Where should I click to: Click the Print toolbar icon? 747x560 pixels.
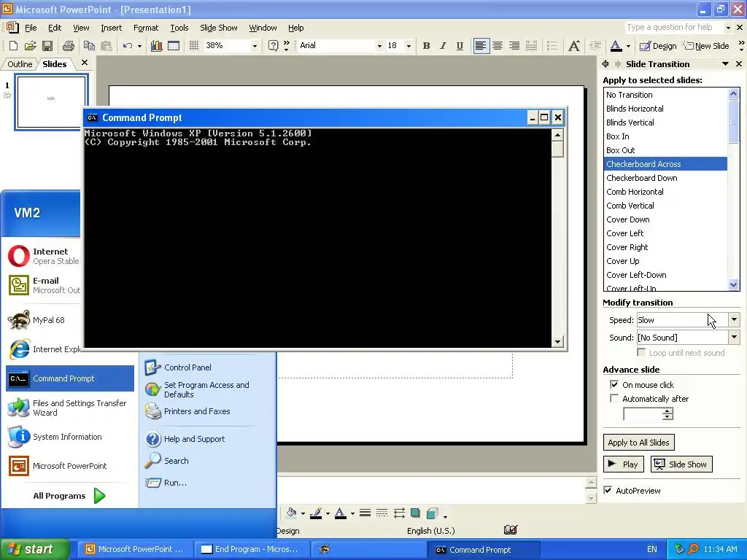click(x=69, y=46)
